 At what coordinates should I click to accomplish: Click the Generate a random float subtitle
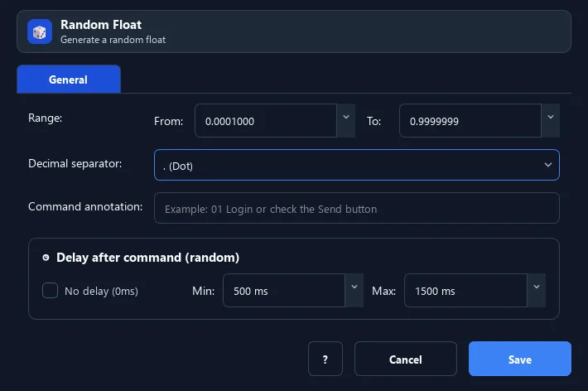coord(113,40)
